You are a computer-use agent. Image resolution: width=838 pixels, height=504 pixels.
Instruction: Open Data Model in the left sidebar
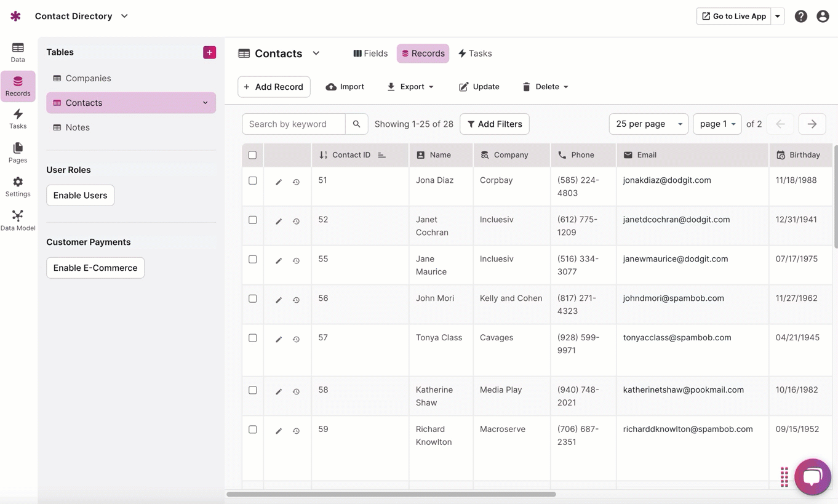tap(18, 220)
